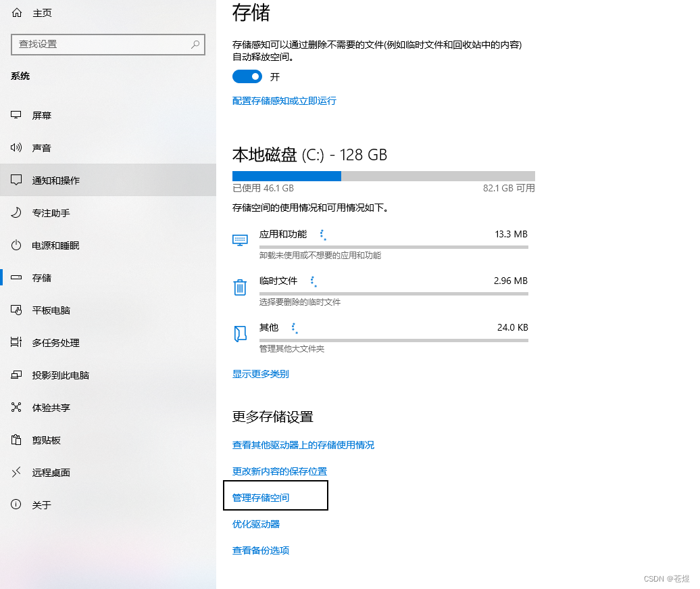Select 多任务处理 in sidebar
This screenshot has height=589, width=700.
tap(108, 342)
